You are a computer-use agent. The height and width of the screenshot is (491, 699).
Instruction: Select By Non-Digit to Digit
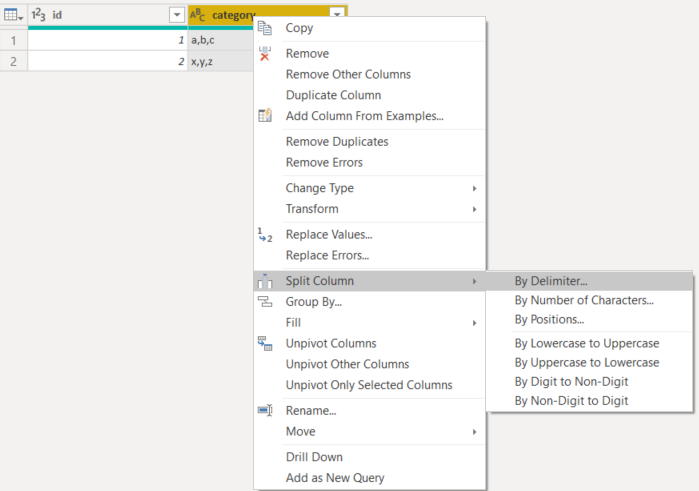[589, 401]
